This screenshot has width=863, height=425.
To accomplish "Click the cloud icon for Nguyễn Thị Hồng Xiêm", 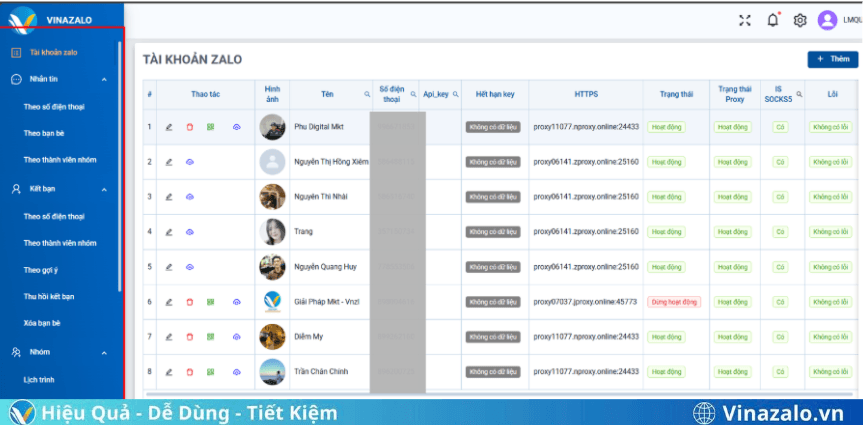I will [190, 162].
